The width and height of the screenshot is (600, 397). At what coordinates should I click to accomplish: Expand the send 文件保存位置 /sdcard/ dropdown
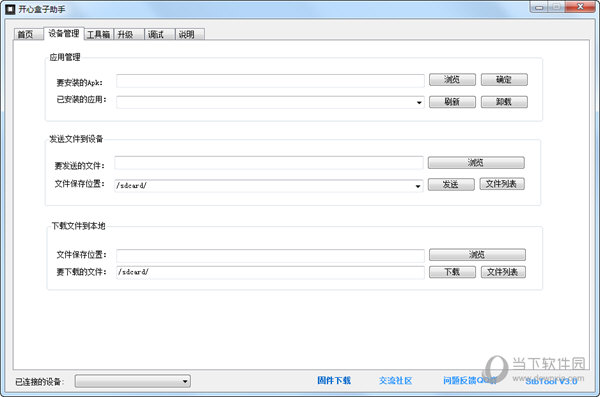[x=269, y=186]
